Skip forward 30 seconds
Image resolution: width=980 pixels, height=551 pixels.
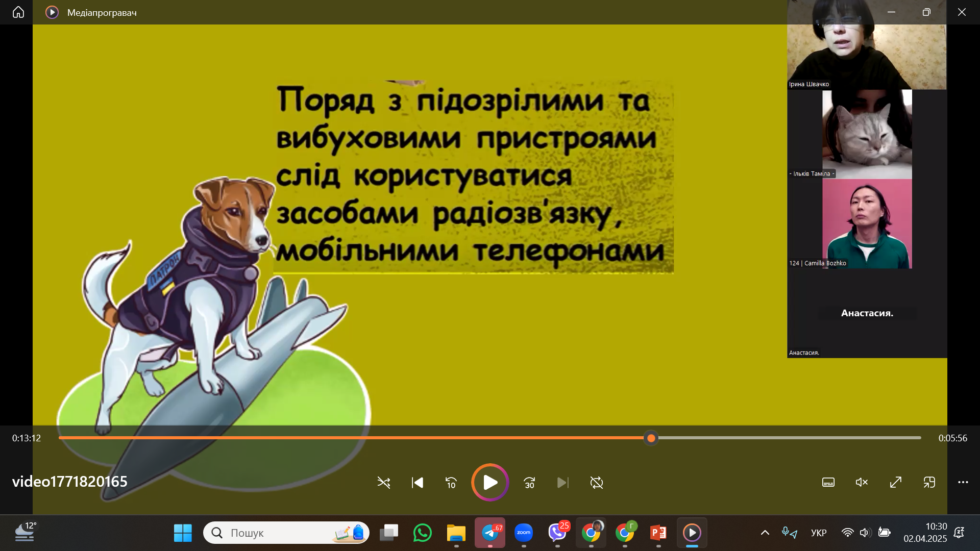pos(529,483)
